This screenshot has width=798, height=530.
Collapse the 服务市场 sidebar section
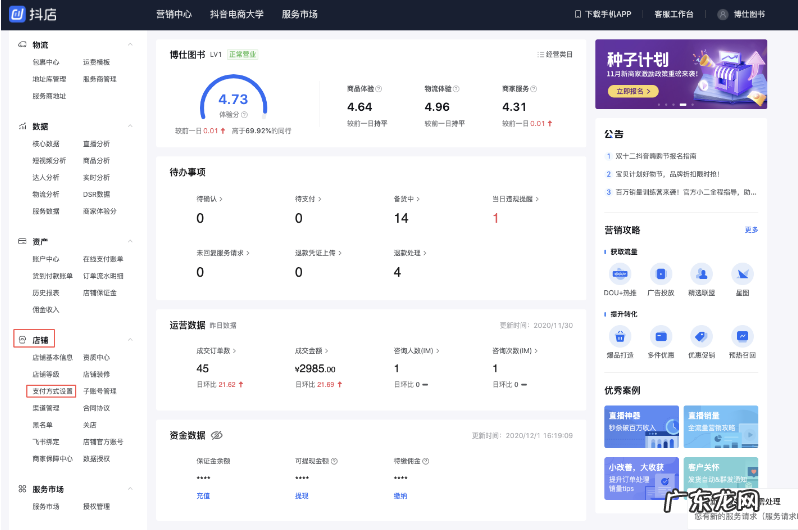130,489
